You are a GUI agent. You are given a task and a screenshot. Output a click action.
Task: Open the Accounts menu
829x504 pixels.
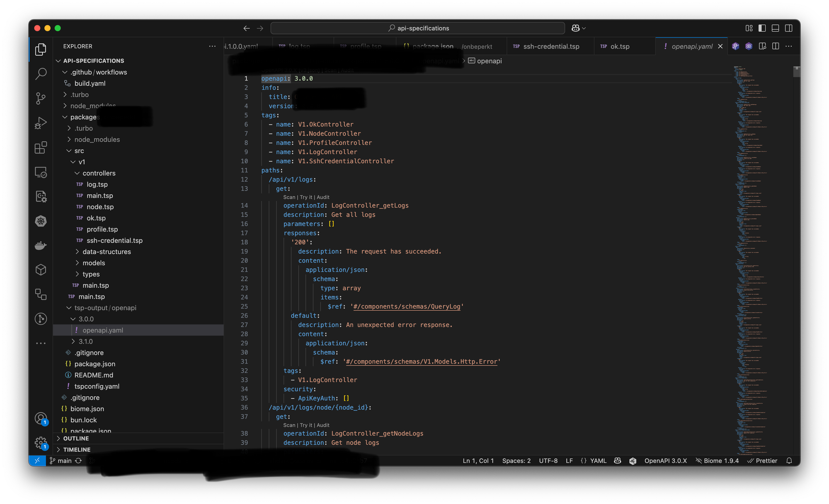click(41, 419)
